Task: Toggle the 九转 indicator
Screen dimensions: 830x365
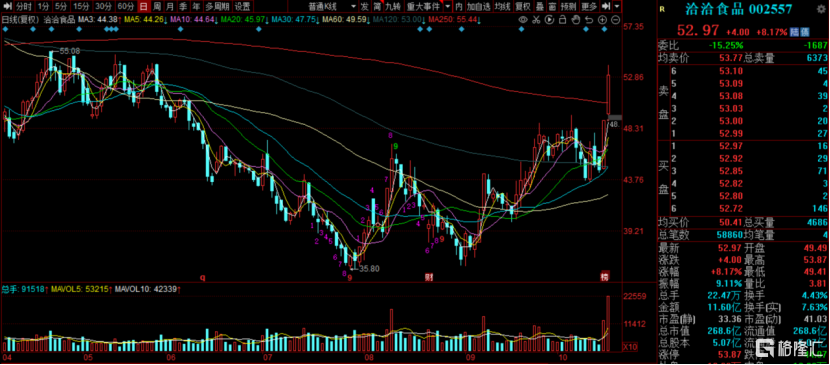Action: 392,6
